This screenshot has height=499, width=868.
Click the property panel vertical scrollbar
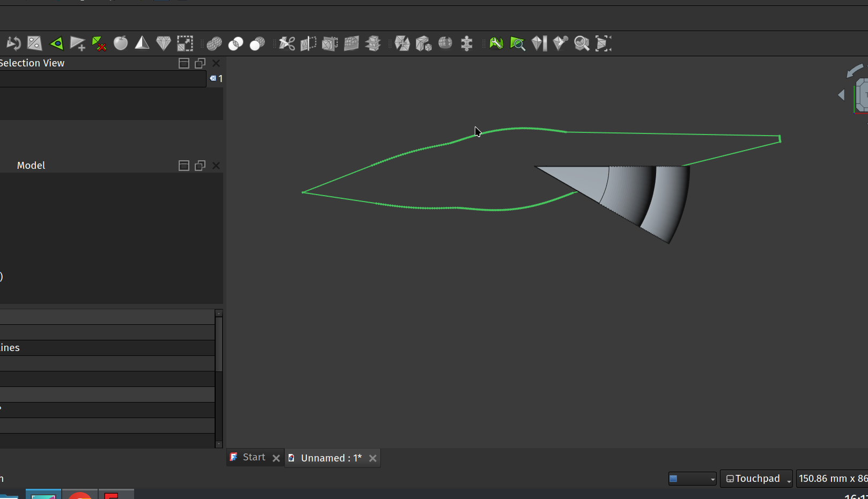[x=219, y=344]
